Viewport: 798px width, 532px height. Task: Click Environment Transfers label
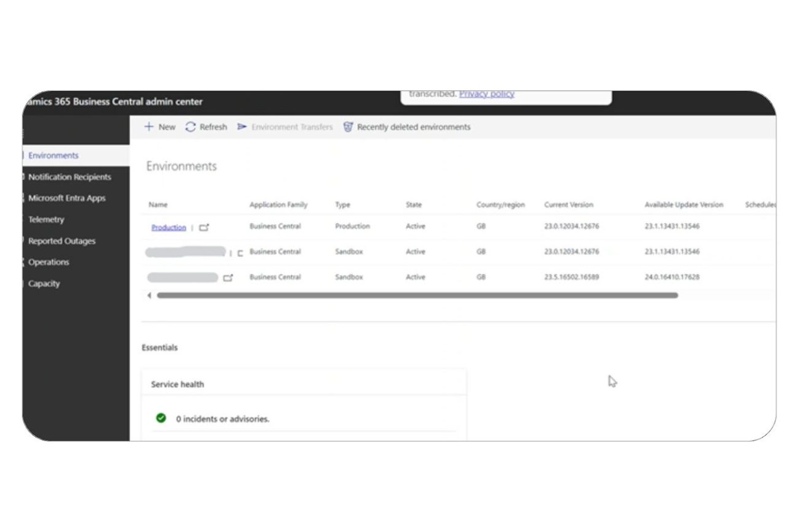pyautogui.click(x=292, y=127)
